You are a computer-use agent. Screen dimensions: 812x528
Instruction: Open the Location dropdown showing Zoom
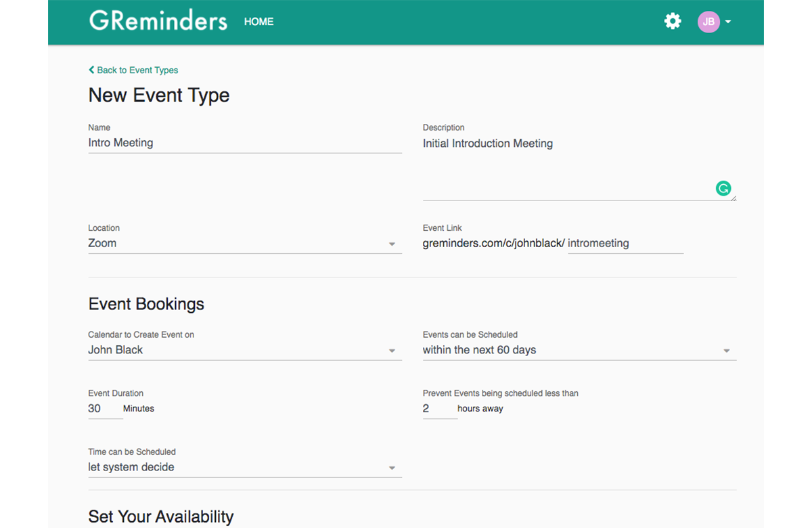[x=245, y=244]
